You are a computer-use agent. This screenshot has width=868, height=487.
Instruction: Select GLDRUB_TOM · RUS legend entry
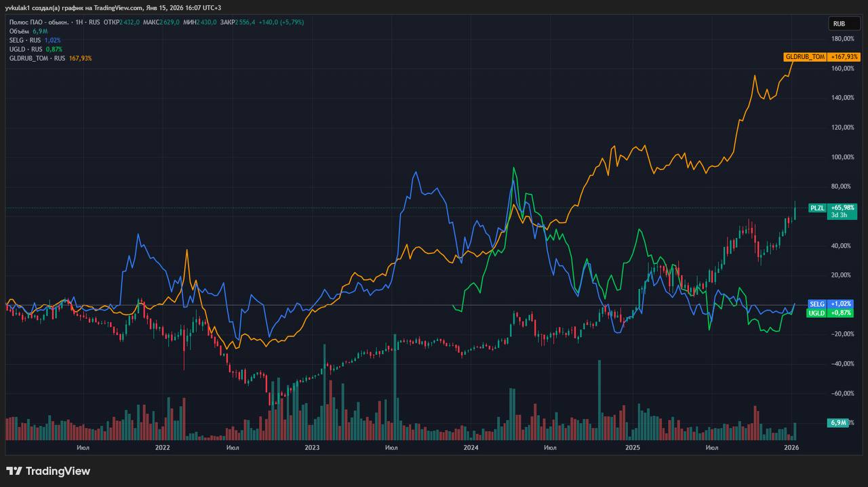pyautogui.click(x=37, y=58)
